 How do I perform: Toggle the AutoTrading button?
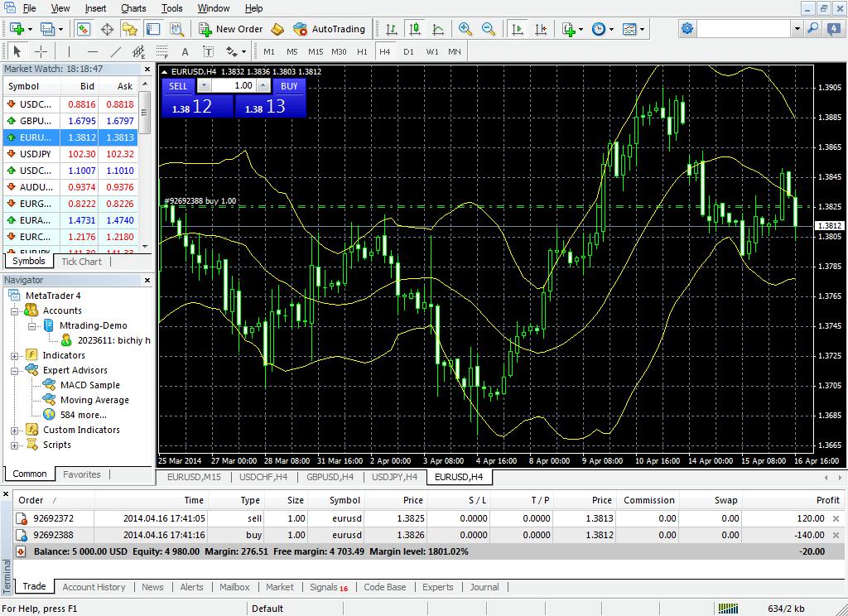pyautogui.click(x=330, y=29)
